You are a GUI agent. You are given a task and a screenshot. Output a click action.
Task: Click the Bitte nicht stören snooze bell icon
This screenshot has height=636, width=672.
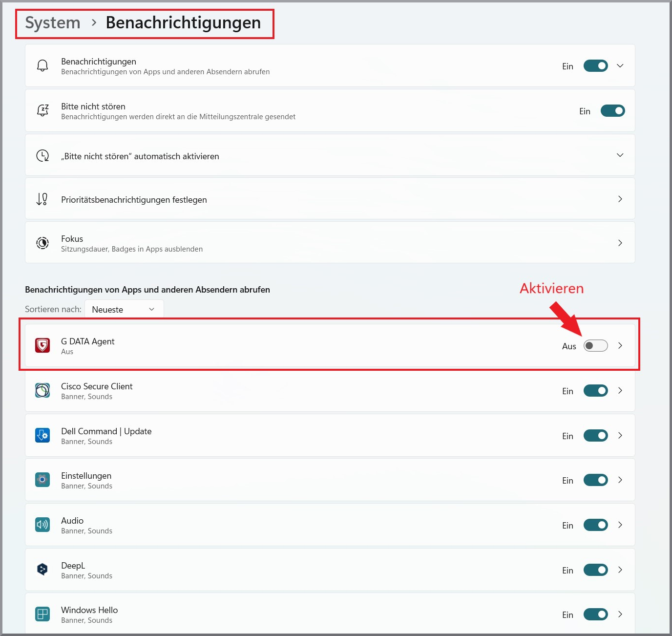42,110
